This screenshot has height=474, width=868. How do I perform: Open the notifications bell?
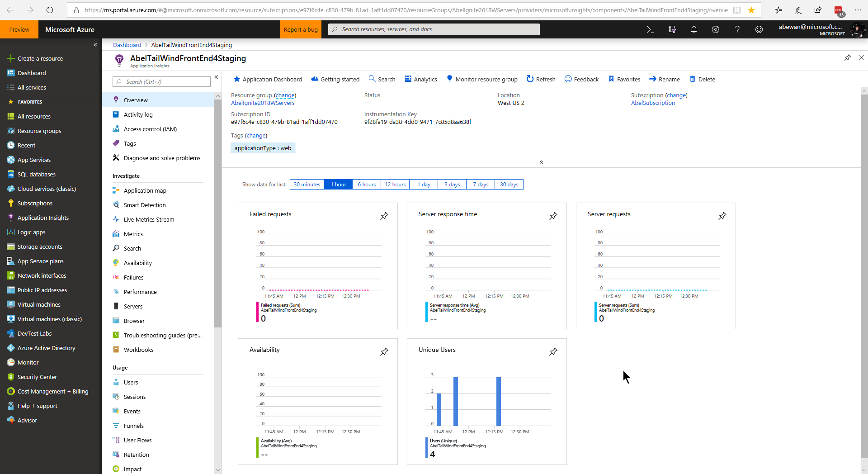tap(694, 29)
